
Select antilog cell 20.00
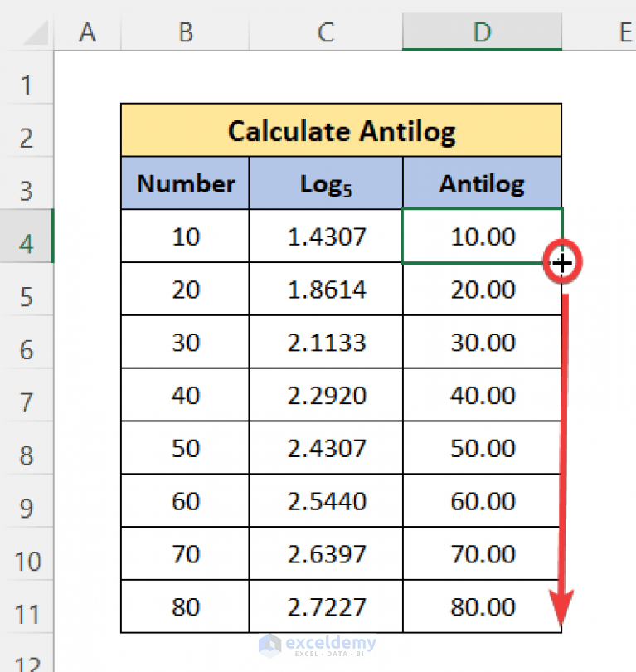tap(483, 290)
